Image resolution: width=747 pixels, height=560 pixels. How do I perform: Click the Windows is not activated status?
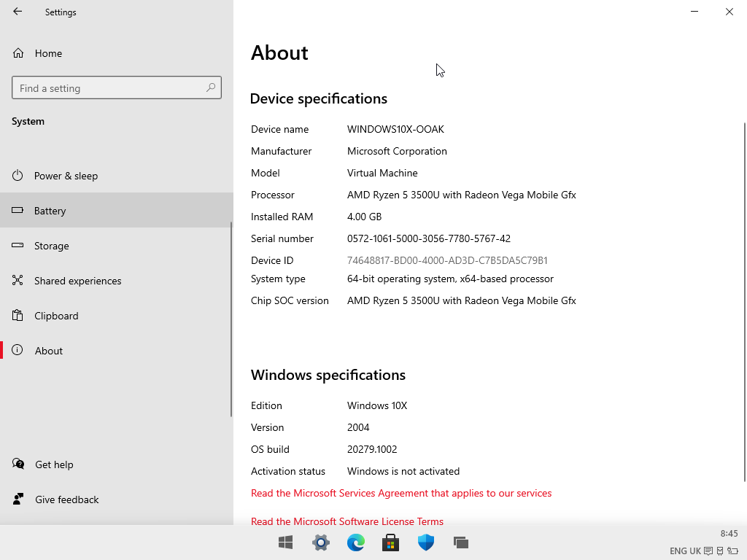tap(403, 472)
